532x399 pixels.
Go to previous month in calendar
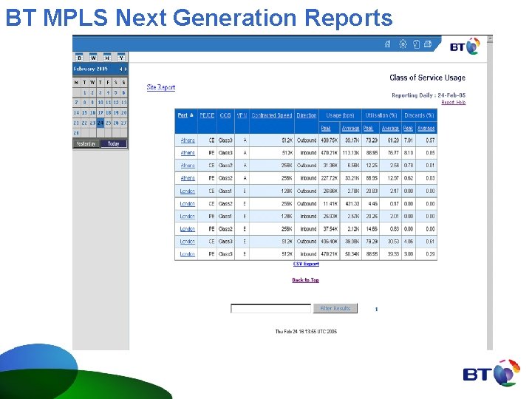(120, 69)
